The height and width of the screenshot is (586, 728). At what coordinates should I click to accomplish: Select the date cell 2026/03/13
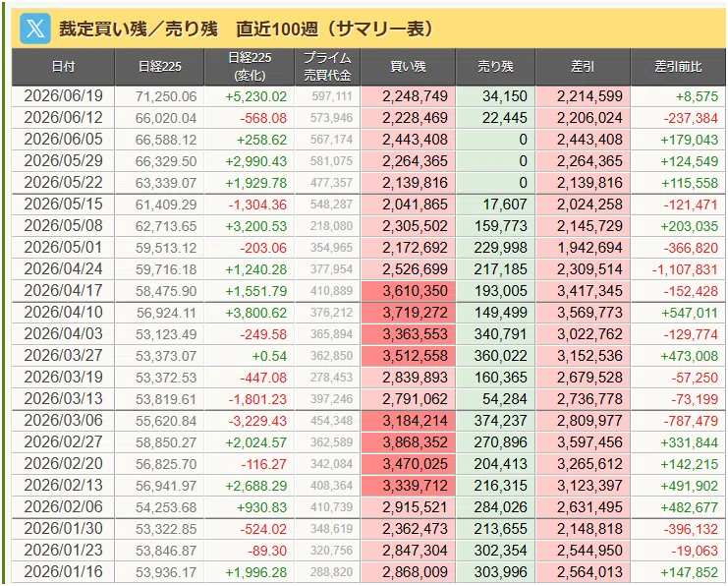point(63,399)
